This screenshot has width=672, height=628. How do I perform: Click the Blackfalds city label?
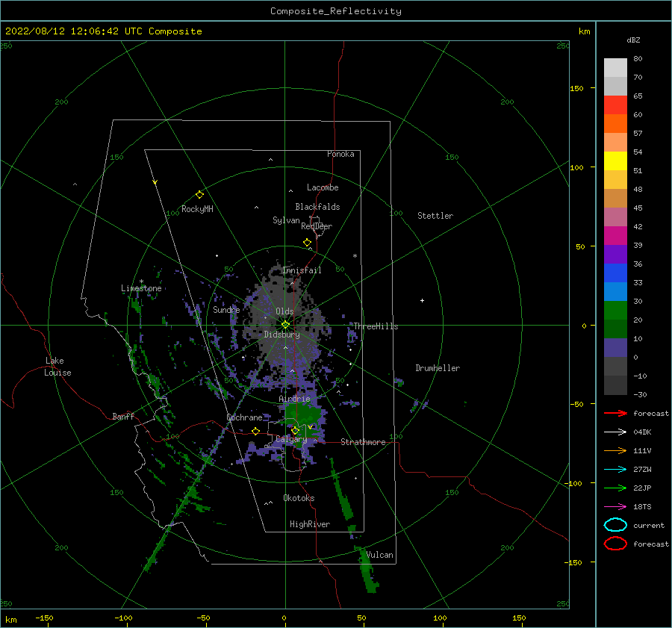tap(317, 207)
